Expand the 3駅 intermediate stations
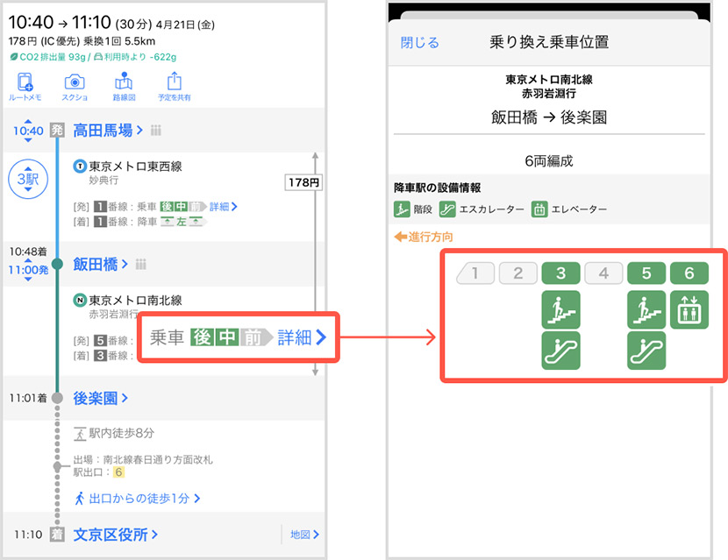728x560 pixels. [28, 179]
